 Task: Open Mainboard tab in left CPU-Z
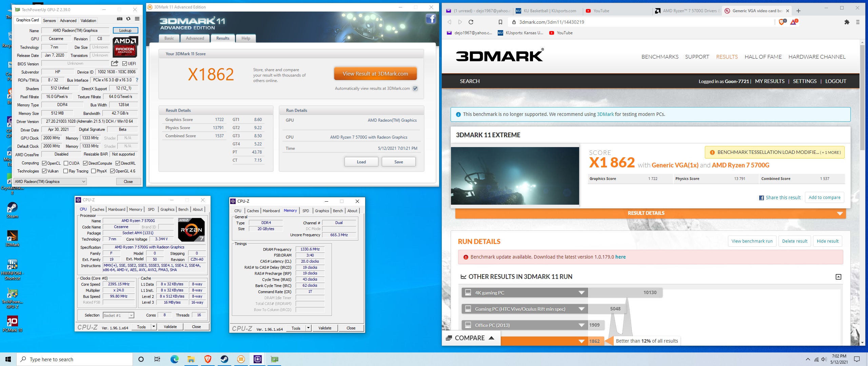click(x=117, y=209)
